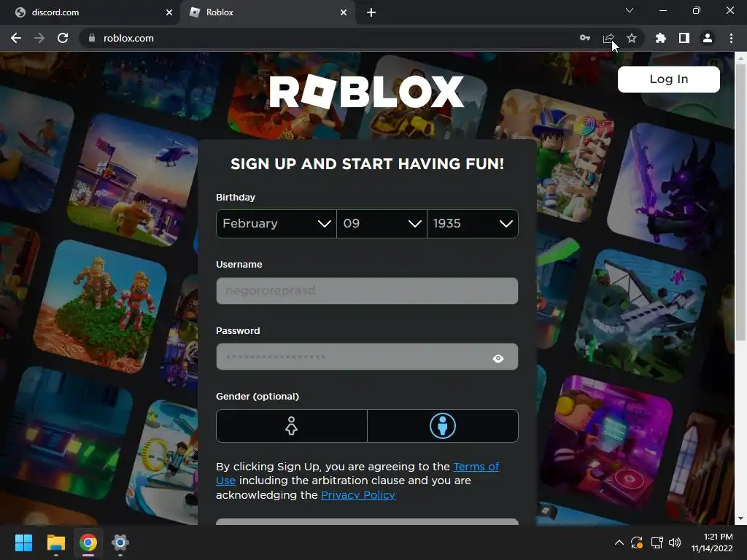Open the Windows Start menu
Screen dimensions: 747x560
click(23, 542)
